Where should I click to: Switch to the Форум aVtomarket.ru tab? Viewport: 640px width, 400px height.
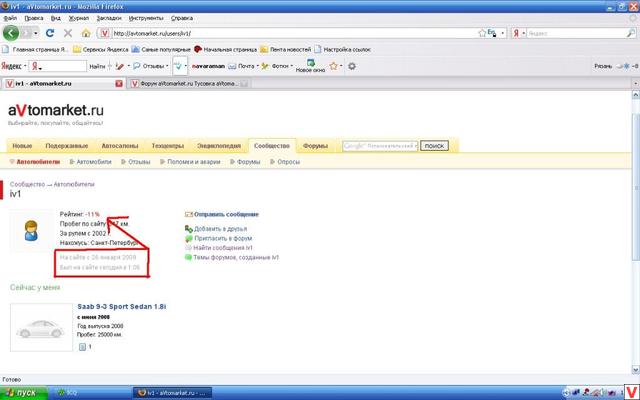click(x=189, y=83)
